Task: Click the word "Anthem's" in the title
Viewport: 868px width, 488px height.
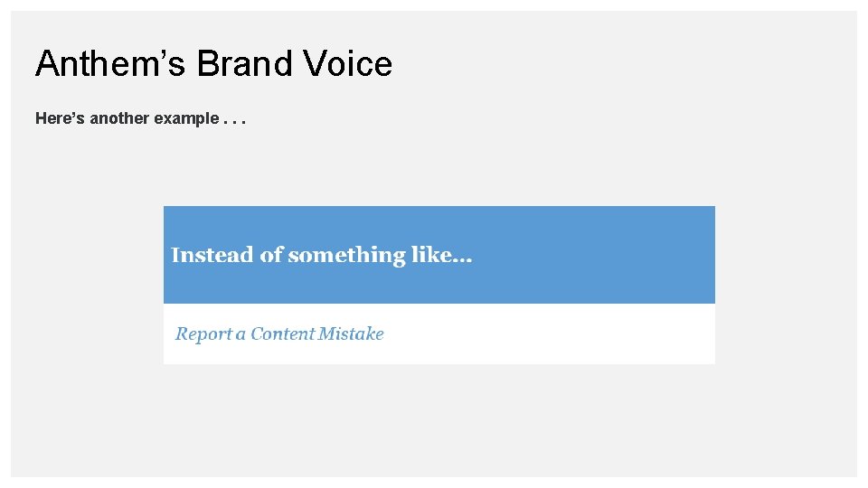Action: pos(110,64)
